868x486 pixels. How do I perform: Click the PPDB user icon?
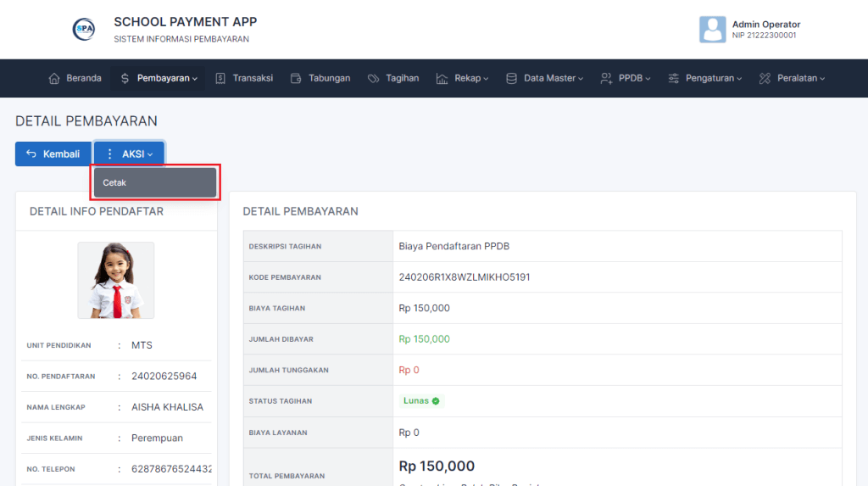[606, 78]
